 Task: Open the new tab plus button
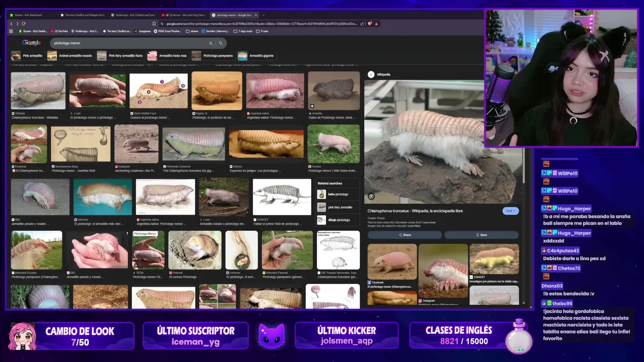(x=264, y=15)
